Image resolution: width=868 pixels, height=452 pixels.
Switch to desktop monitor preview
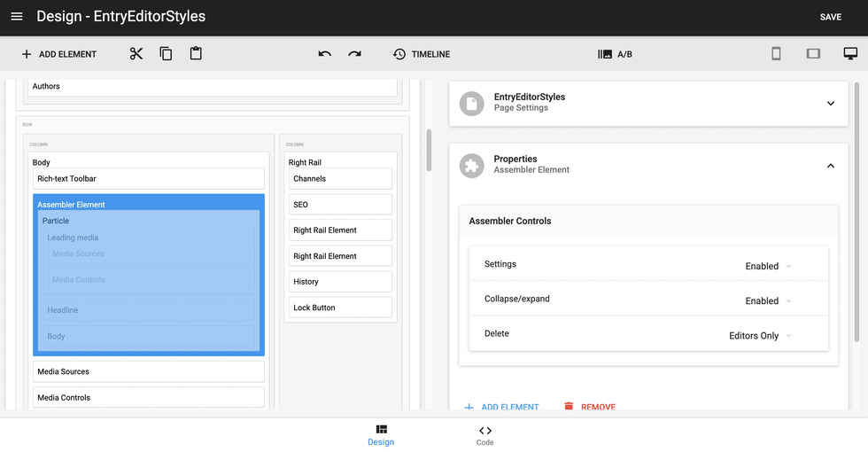tap(850, 54)
